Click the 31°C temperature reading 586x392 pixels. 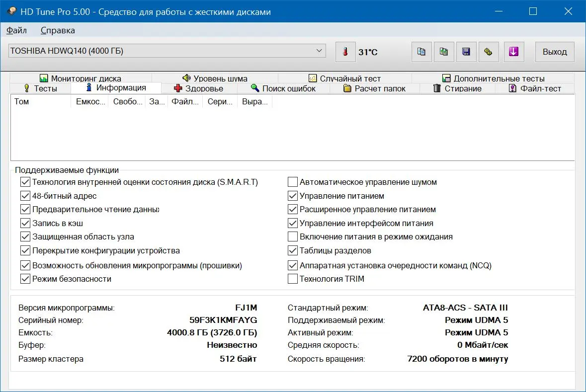[x=368, y=52]
